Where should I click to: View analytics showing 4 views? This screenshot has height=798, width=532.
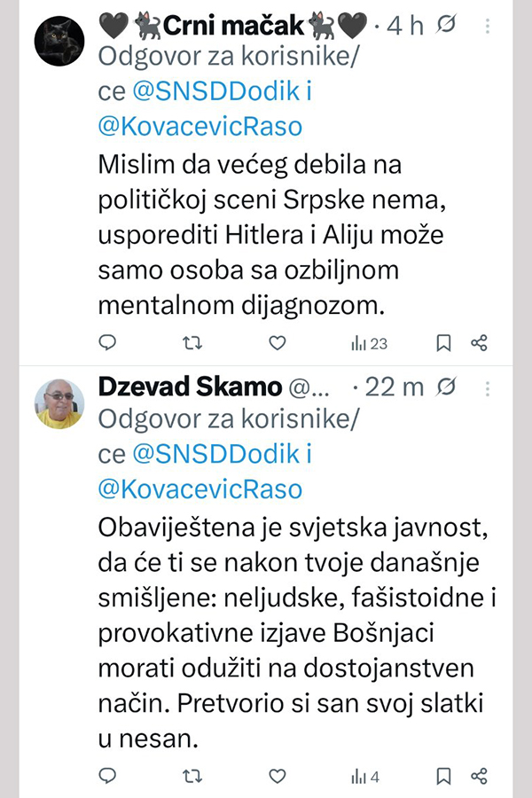click(x=365, y=777)
